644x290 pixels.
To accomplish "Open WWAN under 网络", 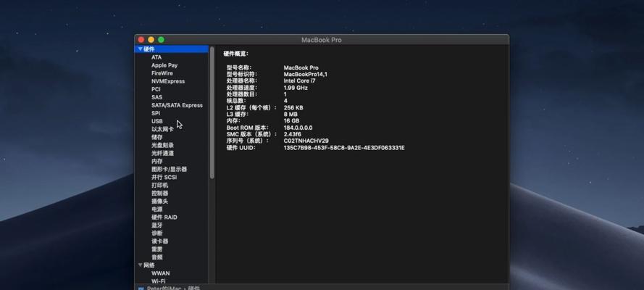I will coord(161,273).
